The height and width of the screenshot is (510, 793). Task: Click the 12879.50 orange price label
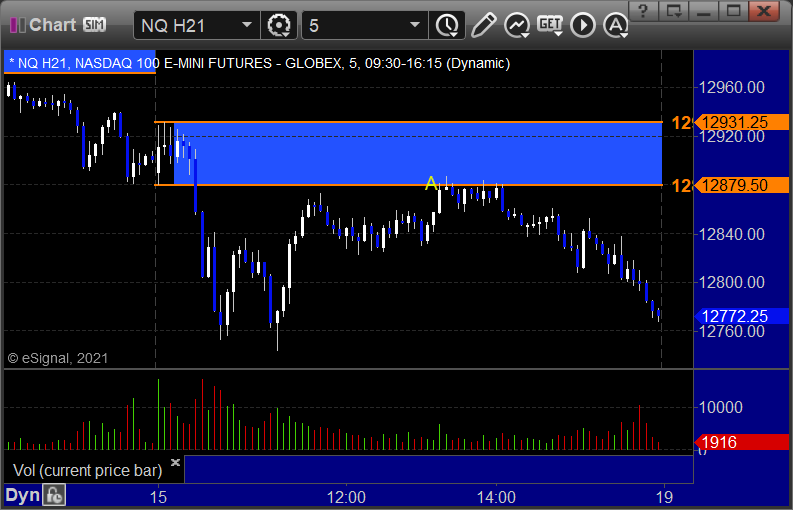(x=741, y=185)
